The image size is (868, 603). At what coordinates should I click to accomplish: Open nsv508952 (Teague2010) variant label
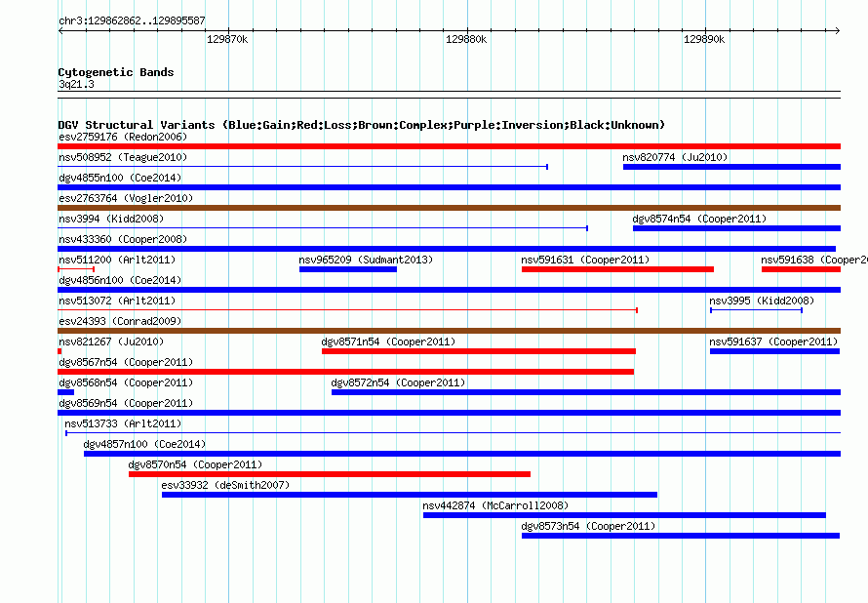(x=123, y=157)
